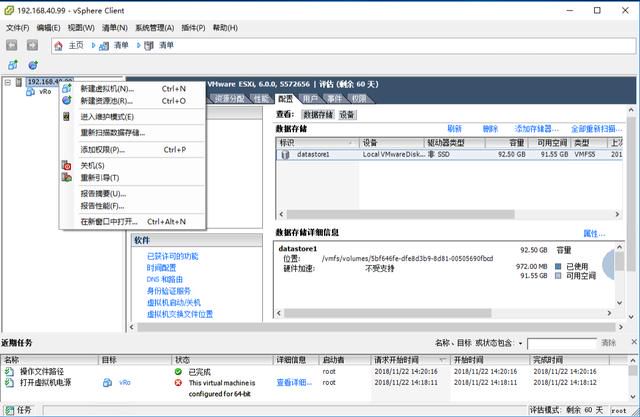Open the 视图(W) menu
The image size is (640, 417).
point(81,28)
